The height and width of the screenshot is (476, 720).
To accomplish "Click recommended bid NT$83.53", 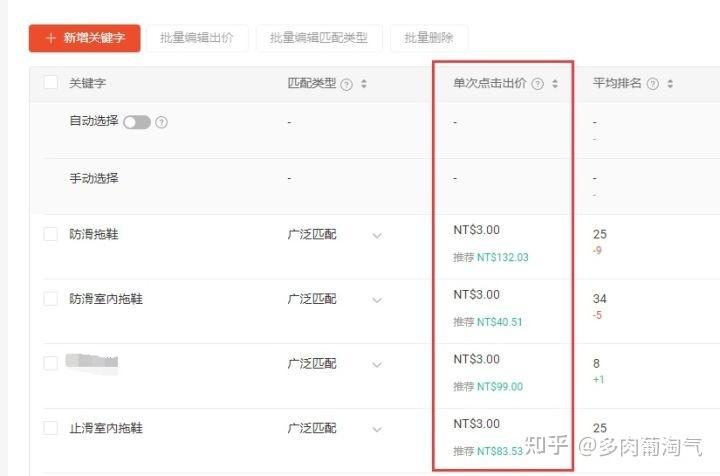I will [500, 452].
